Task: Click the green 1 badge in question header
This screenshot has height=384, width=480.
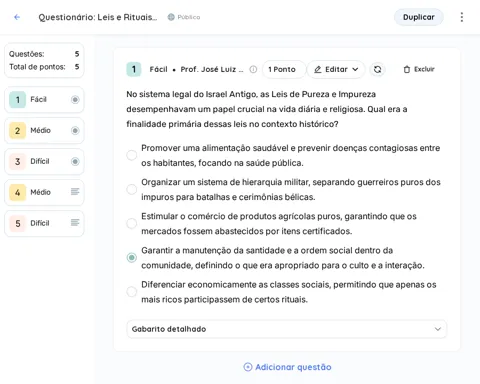Action: point(134,69)
